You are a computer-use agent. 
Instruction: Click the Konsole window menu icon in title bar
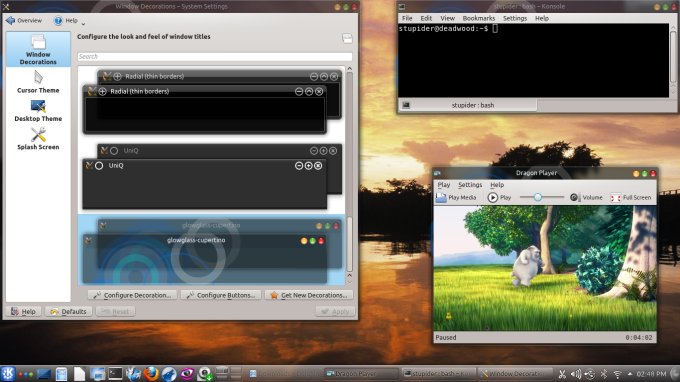point(402,7)
